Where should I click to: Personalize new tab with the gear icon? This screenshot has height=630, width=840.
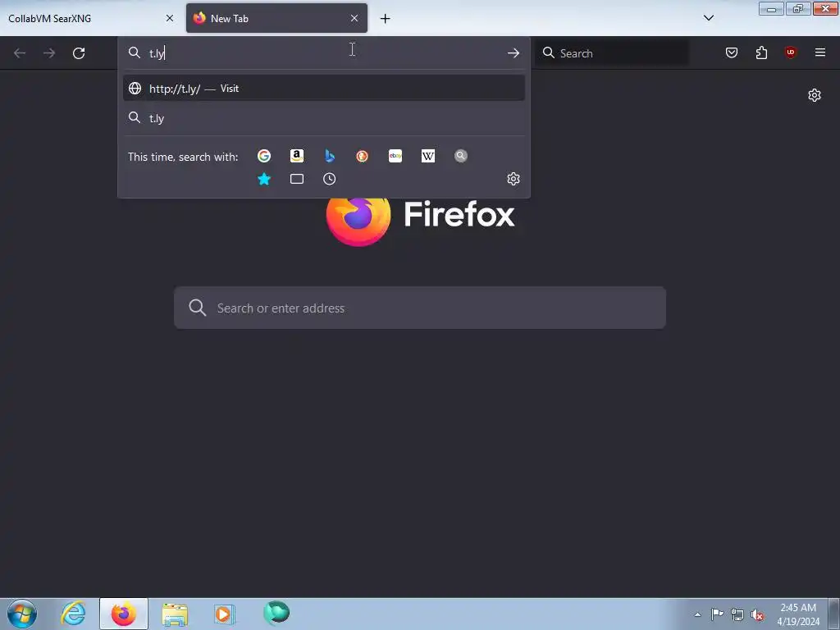[x=815, y=95]
